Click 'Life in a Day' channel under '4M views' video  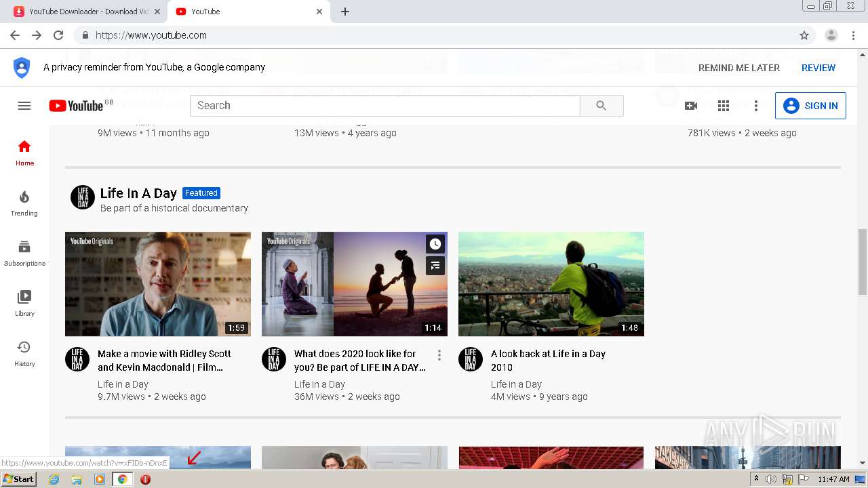(516, 384)
